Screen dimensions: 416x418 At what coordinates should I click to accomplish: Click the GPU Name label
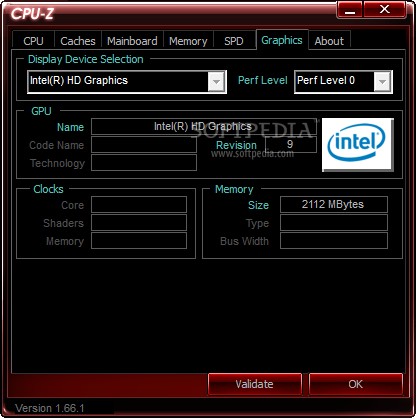(70, 127)
